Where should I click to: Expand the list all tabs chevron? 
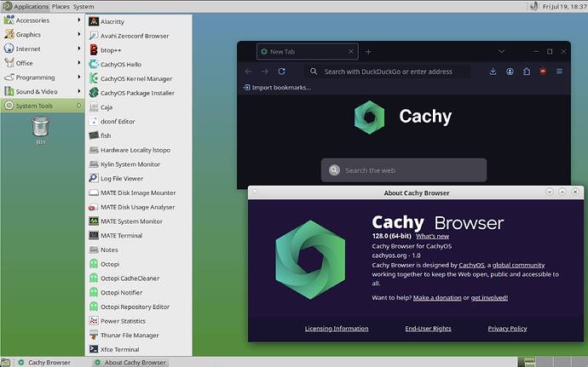(501, 51)
